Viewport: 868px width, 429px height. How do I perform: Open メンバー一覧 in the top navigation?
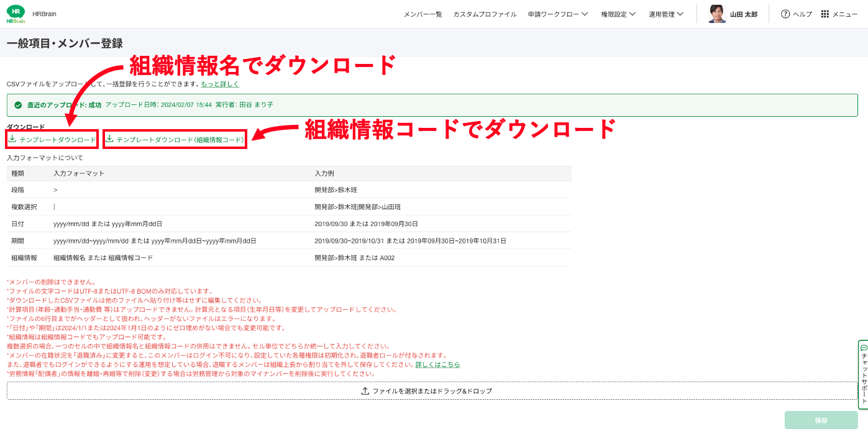point(423,14)
